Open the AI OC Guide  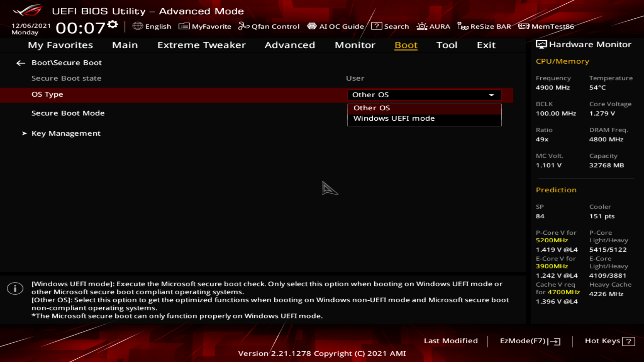click(x=335, y=26)
